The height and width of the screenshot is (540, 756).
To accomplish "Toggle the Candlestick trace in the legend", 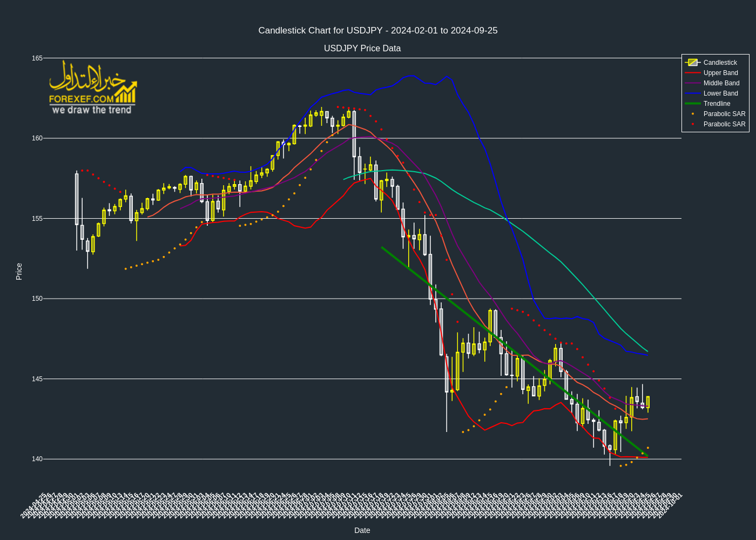I will coord(715,63).
